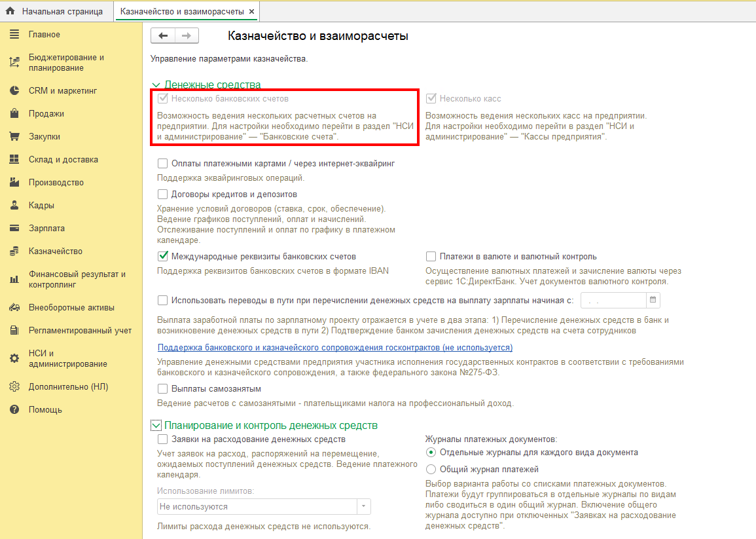Image resolution: width=756 pixels, height=539 pixels.
Task: Toggle Несколько банковских счетов checkbox
Action: coord(162,98)
